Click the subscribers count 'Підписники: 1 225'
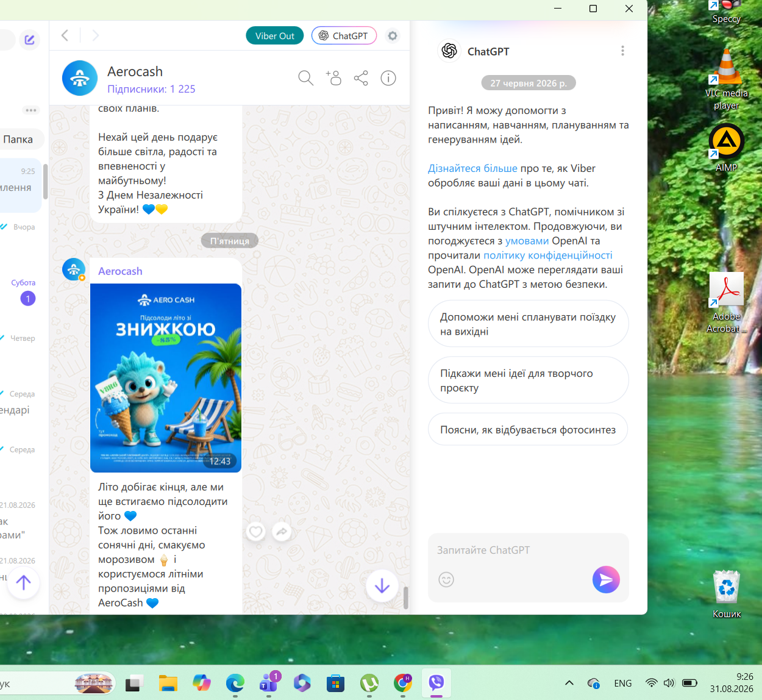Image resolution: width=762 pixels, height=700 pixels. (151, 89)
